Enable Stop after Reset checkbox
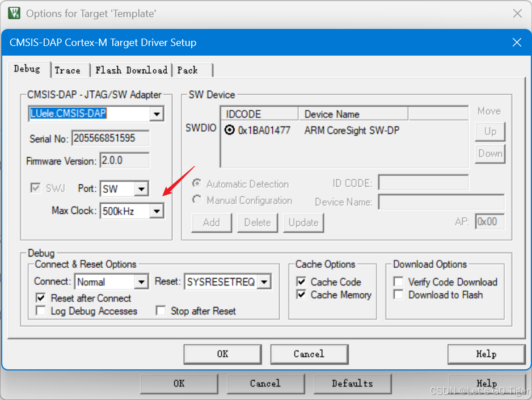 161,311
